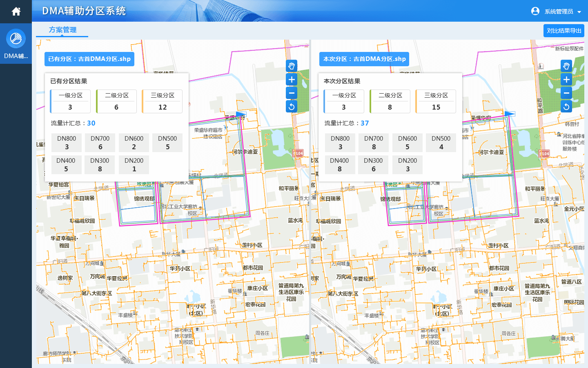The width and height of the screenshot is (588, 368).
Task: Go to home via the house icon
Action: 16,11
